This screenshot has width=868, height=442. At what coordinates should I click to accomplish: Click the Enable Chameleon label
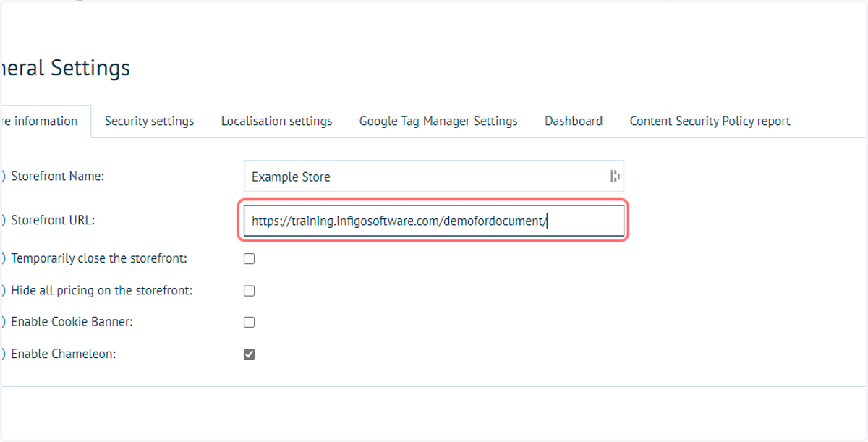[x=64, y=354]
